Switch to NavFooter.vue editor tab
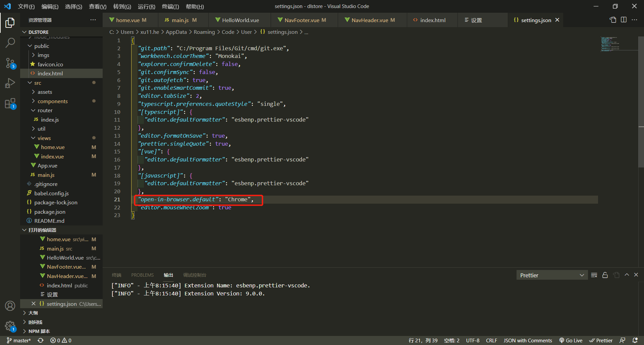The width and height of the screenshot is (644, 345). click(x=304, y=20)
